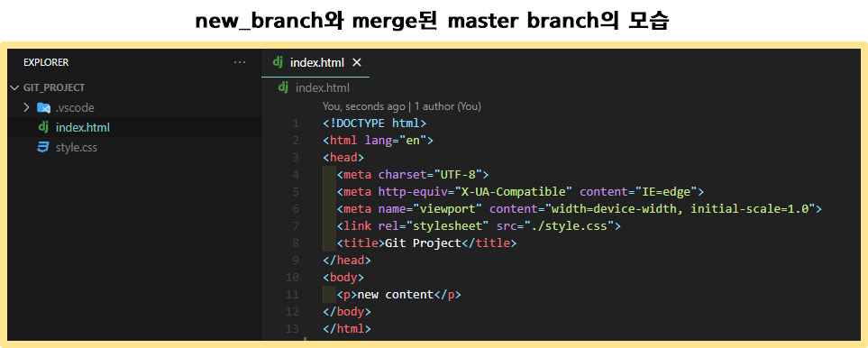This screenshot has height=348, width=868.
Task: Click line number 13 in the gutter
Action: [x=292, y=329]
